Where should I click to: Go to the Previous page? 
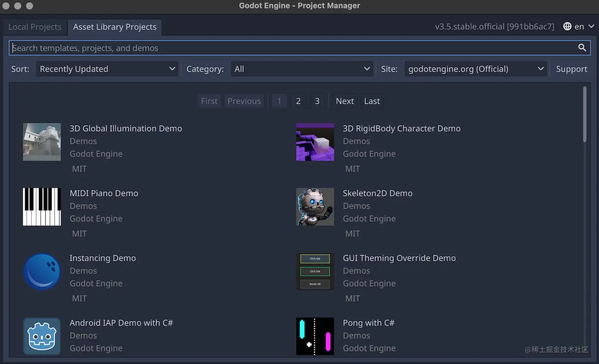tap(244, 101)
